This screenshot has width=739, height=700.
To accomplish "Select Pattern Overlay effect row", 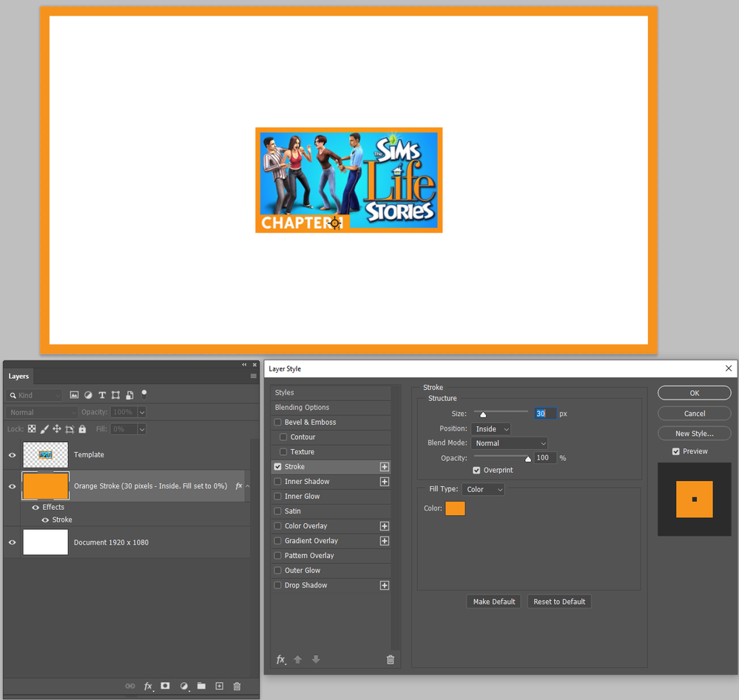I will coord(331,555).
